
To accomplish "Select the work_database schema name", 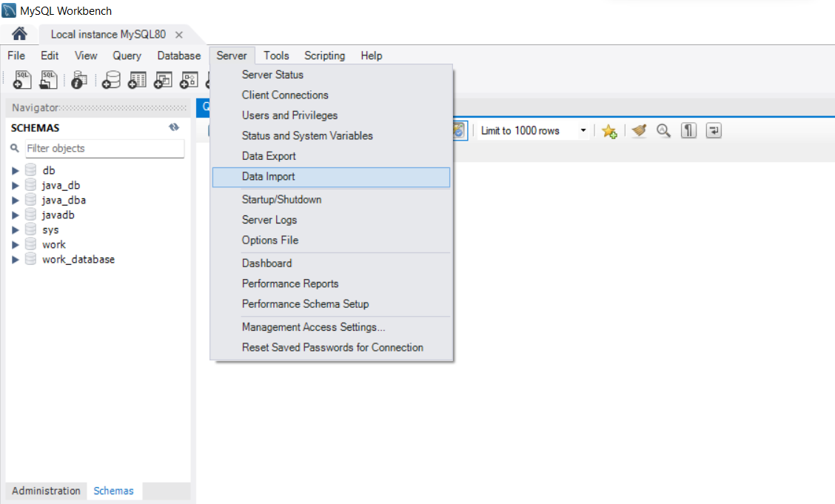I will (x=78, y=259).
